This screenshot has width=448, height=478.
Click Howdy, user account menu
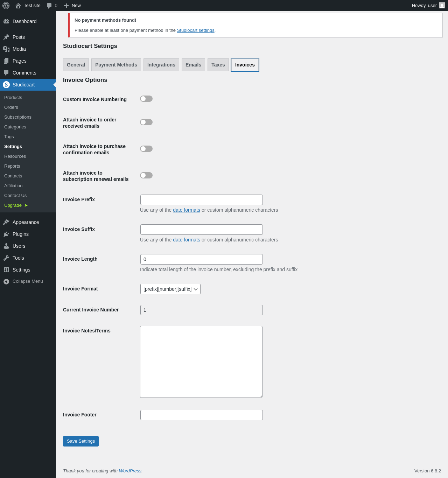(428, 6)
